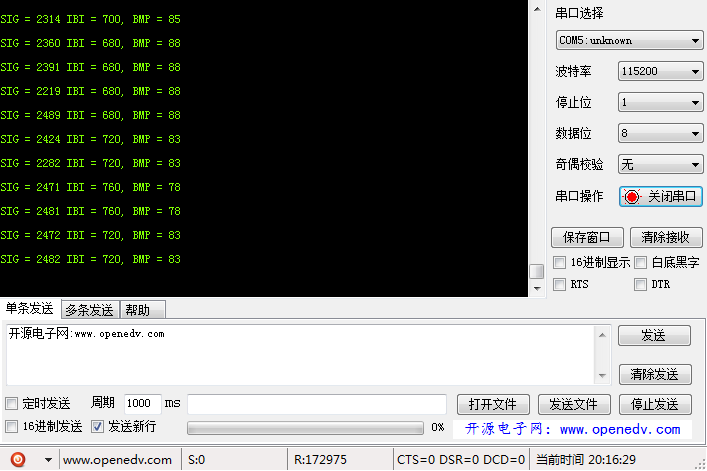
Task: Click the line SIG = 2482 IBI = 720
Action: [90, 259]
